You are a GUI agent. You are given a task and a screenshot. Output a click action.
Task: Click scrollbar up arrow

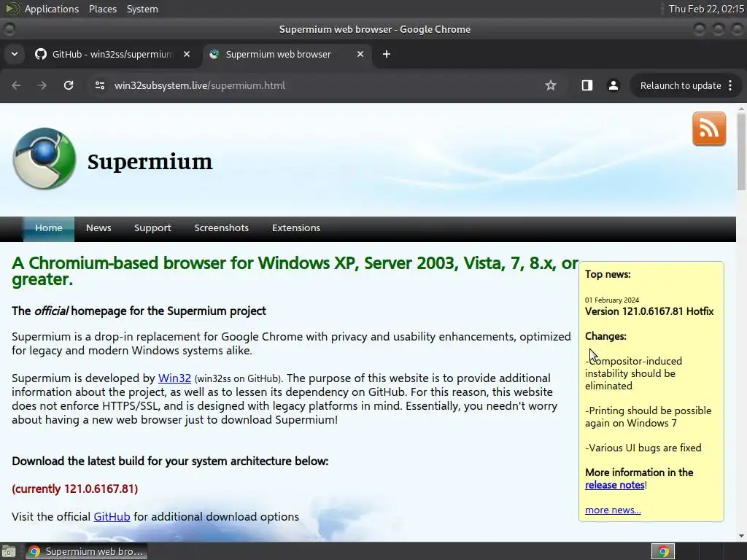[741, 109]
